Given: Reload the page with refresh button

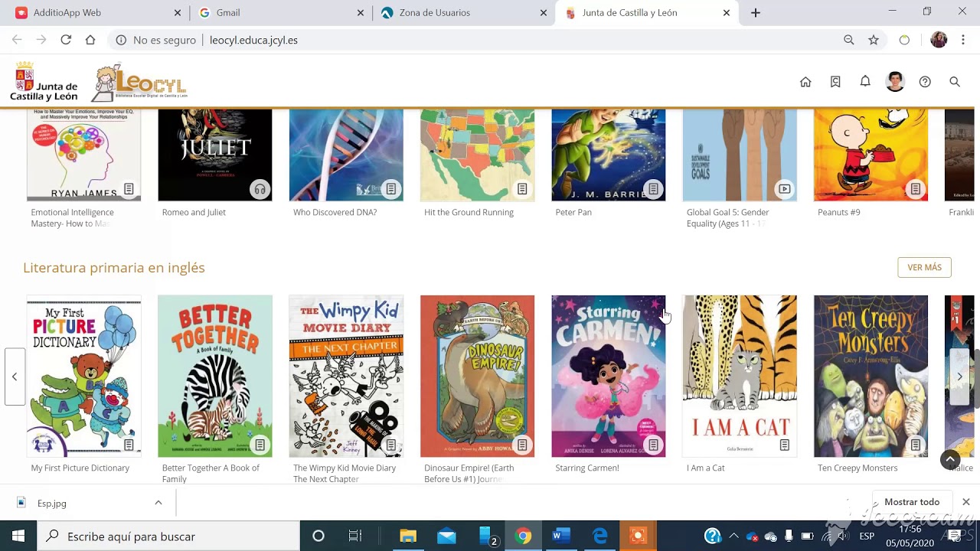Looking at the screenshot, I should click(x=66, y=40).
